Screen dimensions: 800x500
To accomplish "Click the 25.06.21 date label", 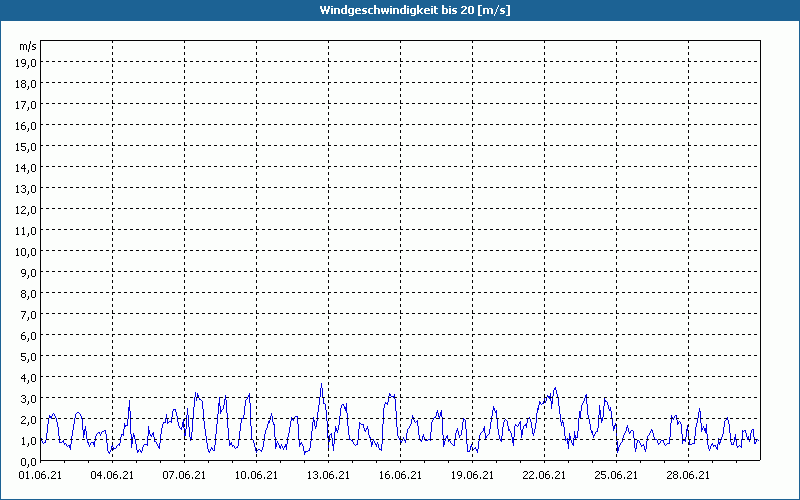I will (616, 475).
